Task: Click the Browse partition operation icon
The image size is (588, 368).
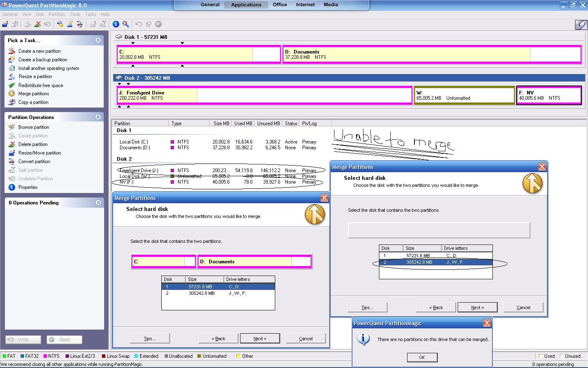Action: (11, 127)
